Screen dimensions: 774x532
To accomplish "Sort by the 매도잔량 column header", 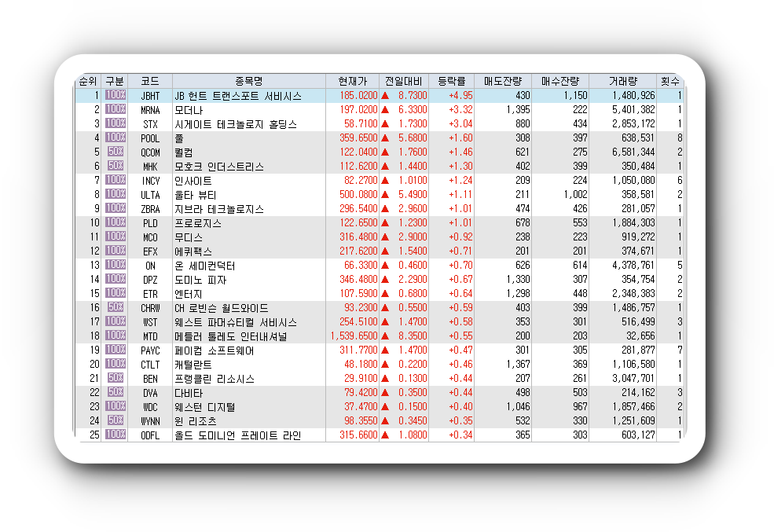I will click(503, 81).
